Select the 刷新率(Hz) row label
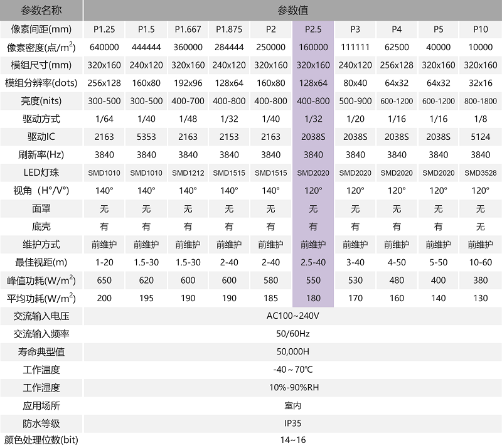The image size is (502, 448). point(41,154)
